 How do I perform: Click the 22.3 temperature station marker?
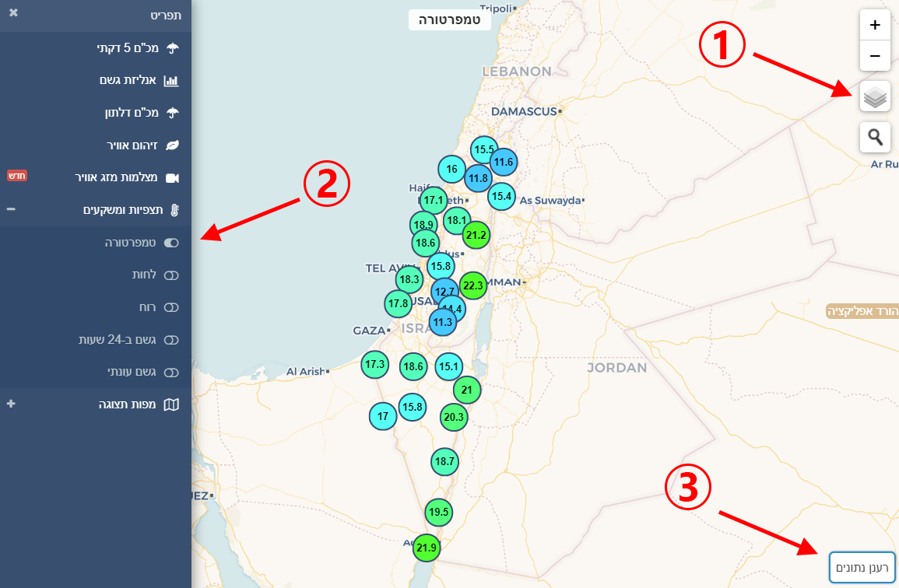pyautogui.click(x=473, y=285)
